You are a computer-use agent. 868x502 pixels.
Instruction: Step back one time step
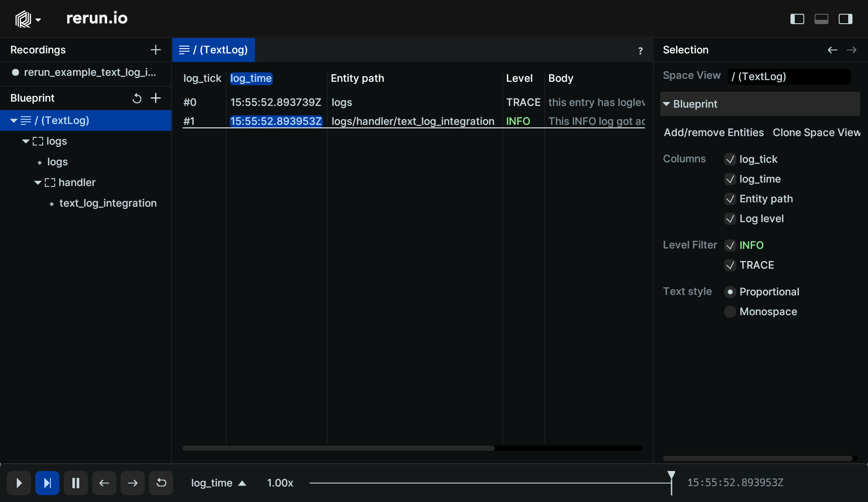(x=104, y=483)
